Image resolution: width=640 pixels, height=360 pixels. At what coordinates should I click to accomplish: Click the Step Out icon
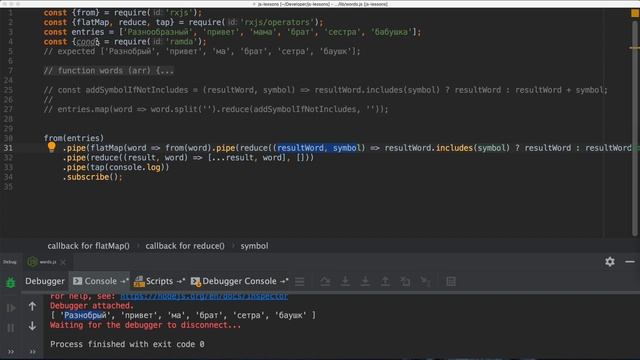385,281
